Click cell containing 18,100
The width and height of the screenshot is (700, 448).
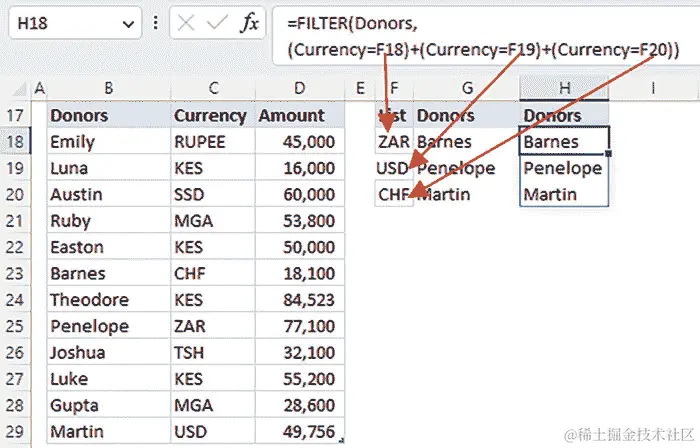pos(300,274)
